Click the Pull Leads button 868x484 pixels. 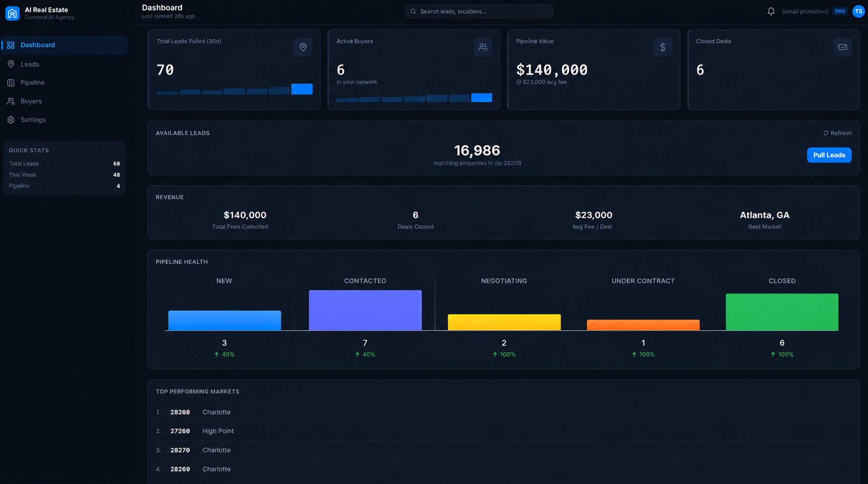tap(829, 155)
